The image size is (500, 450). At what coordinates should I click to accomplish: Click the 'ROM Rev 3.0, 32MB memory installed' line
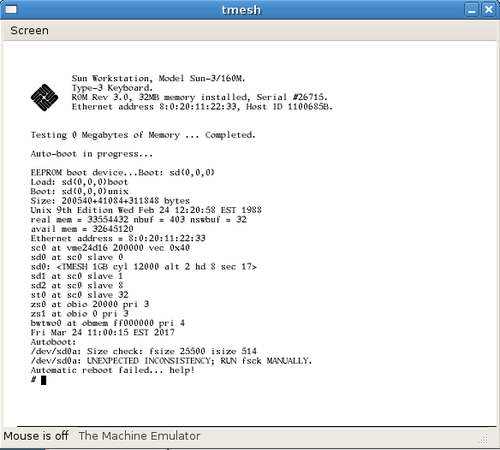pyautogui.click(x=199, y=97)
